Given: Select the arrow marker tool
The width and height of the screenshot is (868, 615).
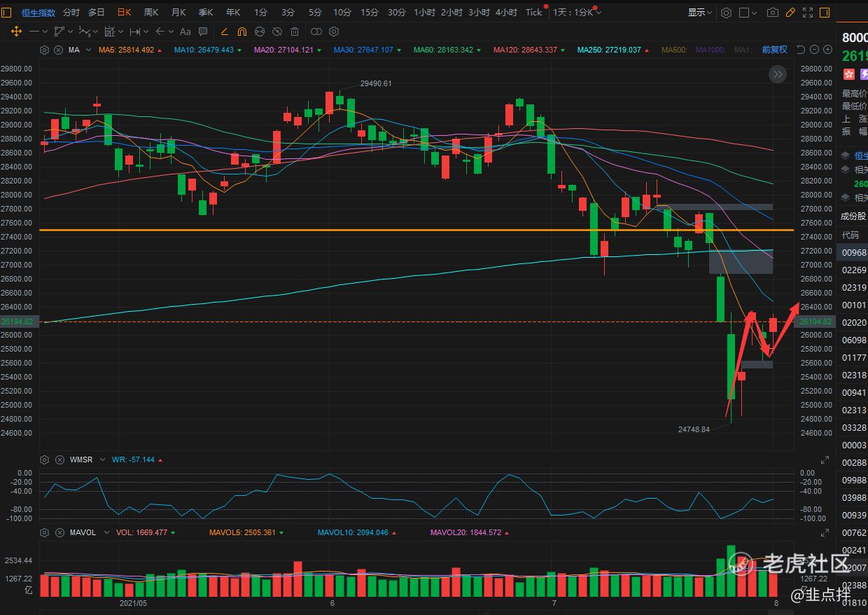Looking at the screenshot, I should [160, 32].
